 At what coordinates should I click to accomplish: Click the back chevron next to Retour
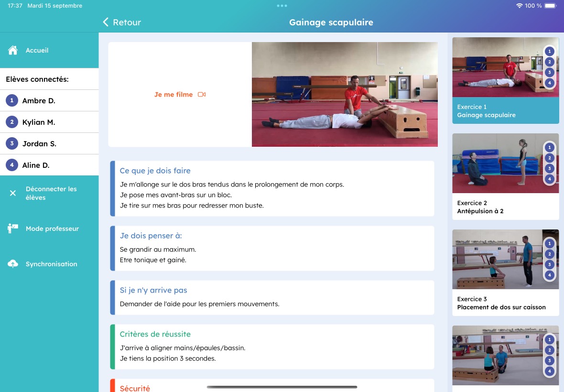pos(106,22)
